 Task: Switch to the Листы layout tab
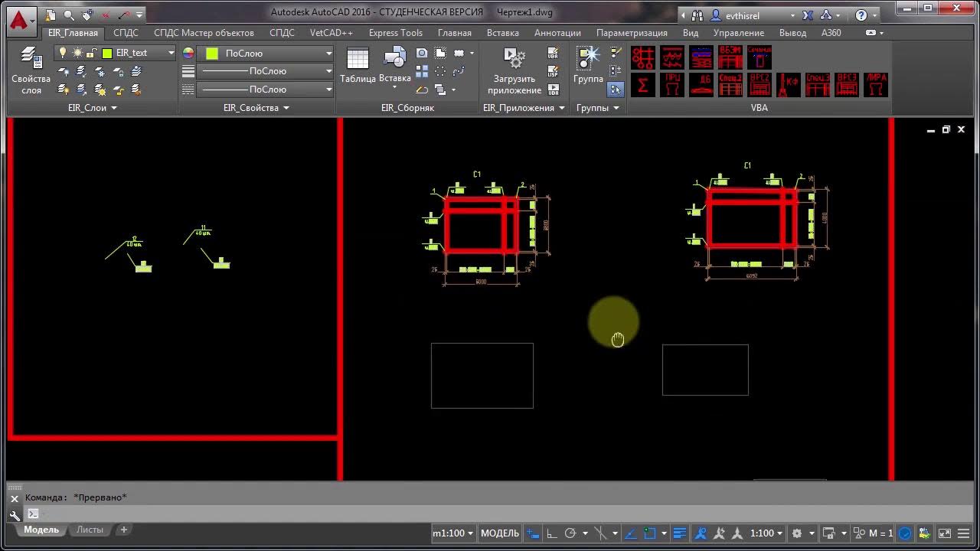90,530
